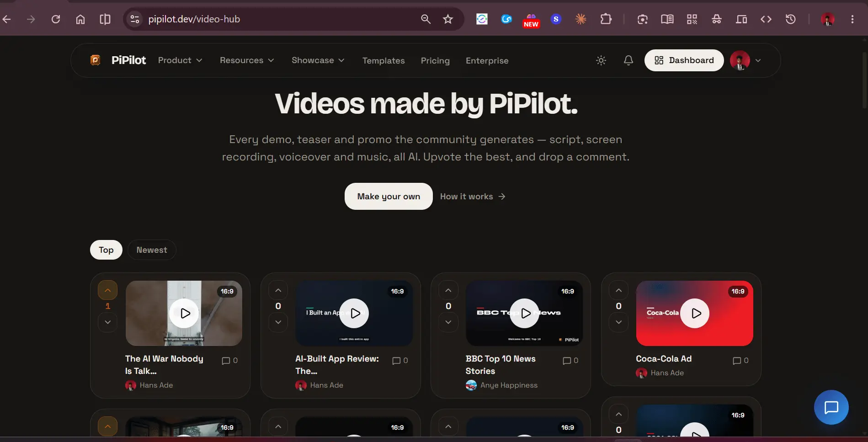Open the Coca-Cola Ad title link
Viewport: 868px width, 442px height.
[664, 359]
